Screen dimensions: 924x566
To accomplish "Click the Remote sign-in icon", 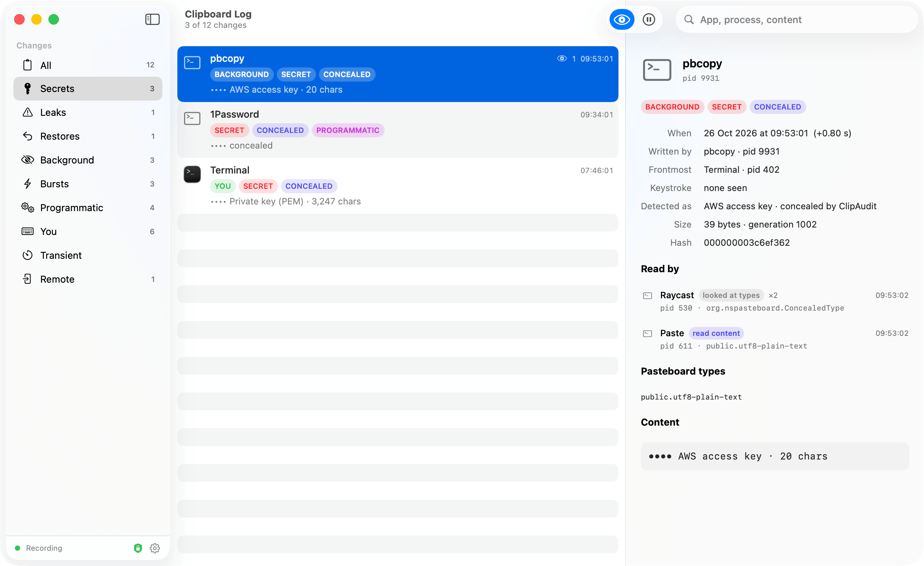I will (27, 279).
